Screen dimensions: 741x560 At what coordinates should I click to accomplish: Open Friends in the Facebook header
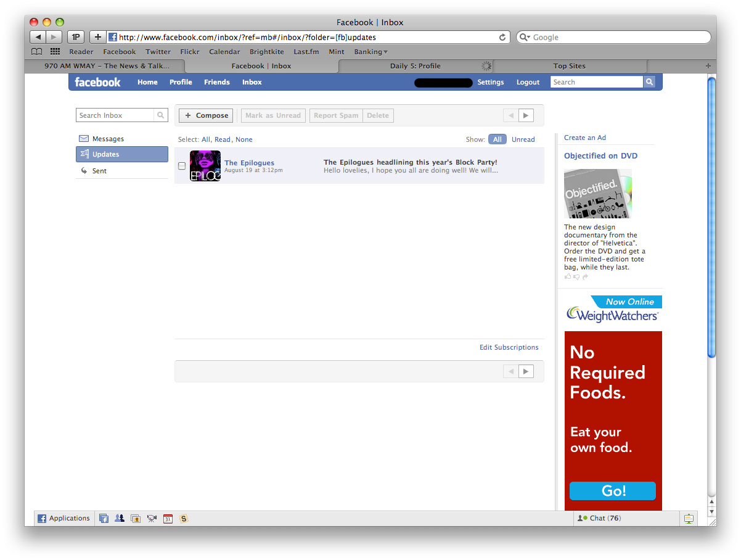click(217, 82)
